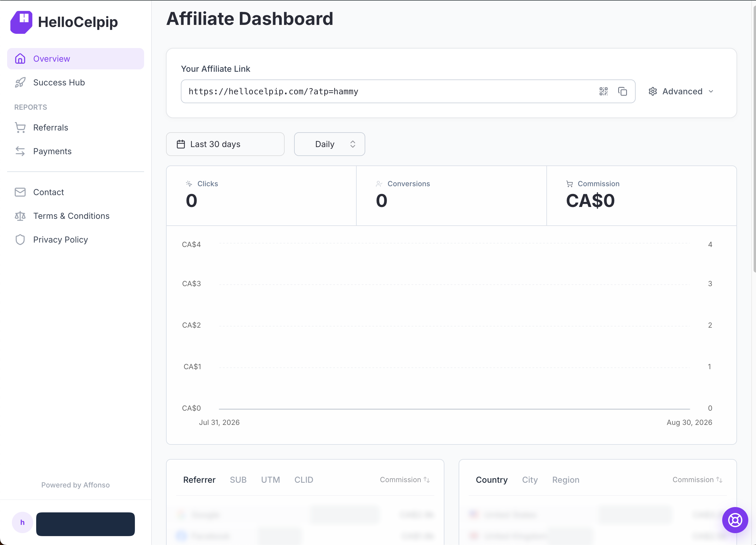756x545 pixels.
Task: Click the HelloCelpip logo icon
Action: click(x=21, y=22)
